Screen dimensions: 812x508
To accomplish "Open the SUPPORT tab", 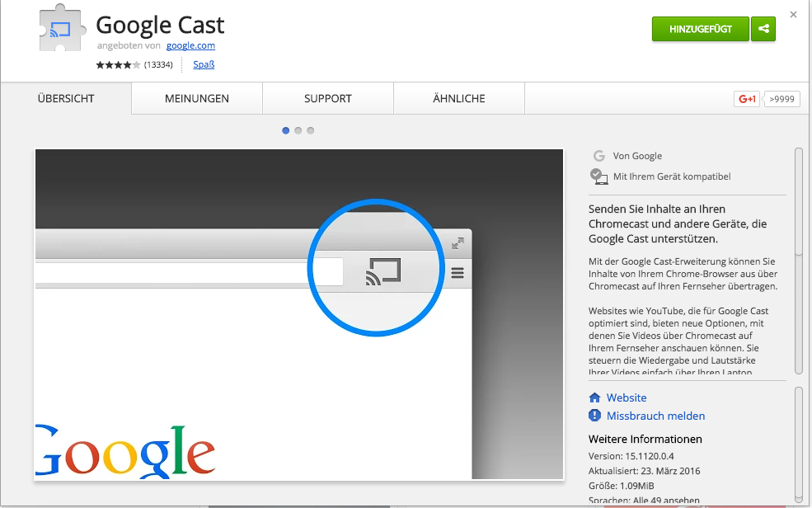I will click(327, 98).
